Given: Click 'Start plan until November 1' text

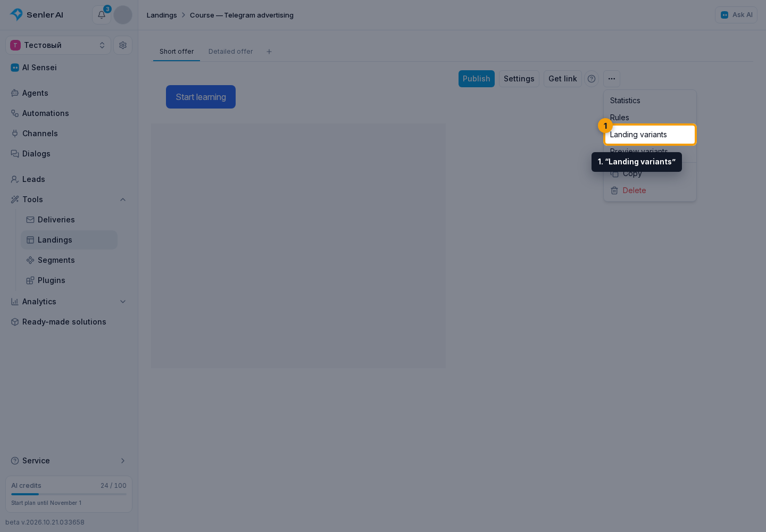Looking at the screenshot, I should click(x=46, y=503).
